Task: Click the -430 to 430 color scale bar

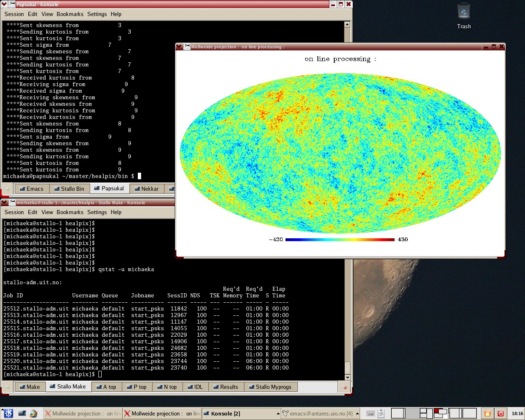Action: [x=340, y=240]
